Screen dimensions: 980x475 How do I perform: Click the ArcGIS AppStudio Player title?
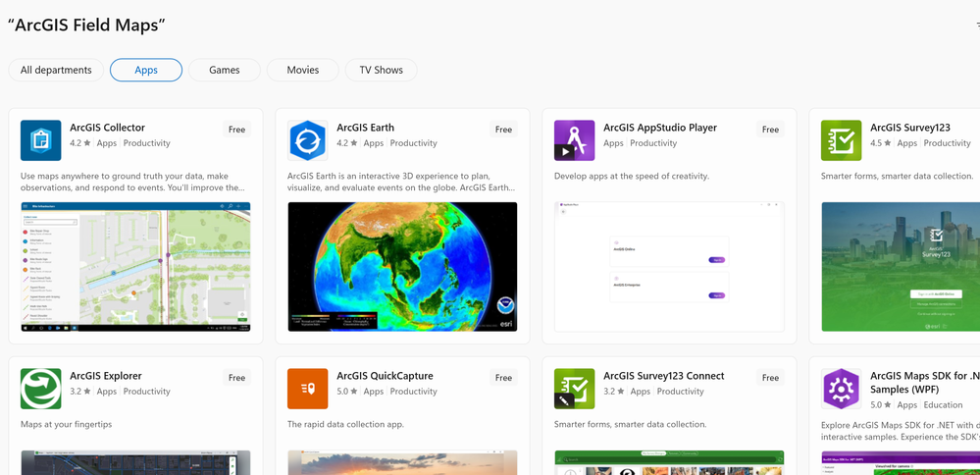[660, 128]
